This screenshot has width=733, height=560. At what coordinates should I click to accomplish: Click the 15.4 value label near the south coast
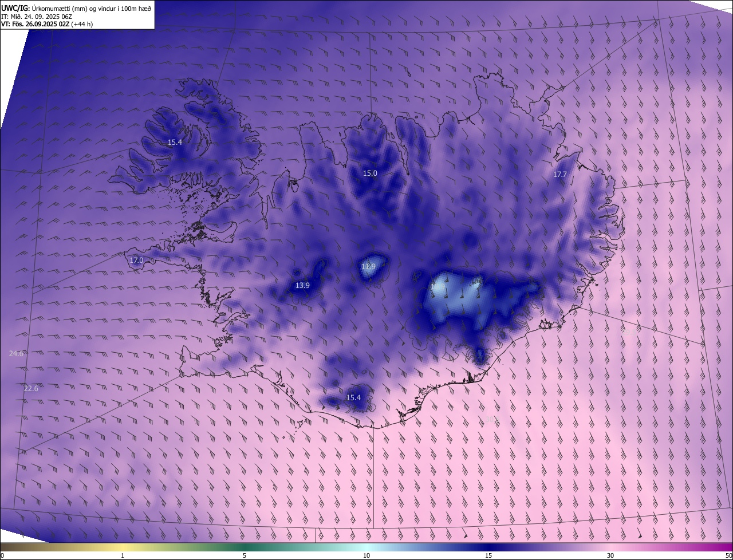[x=353, y=397]
